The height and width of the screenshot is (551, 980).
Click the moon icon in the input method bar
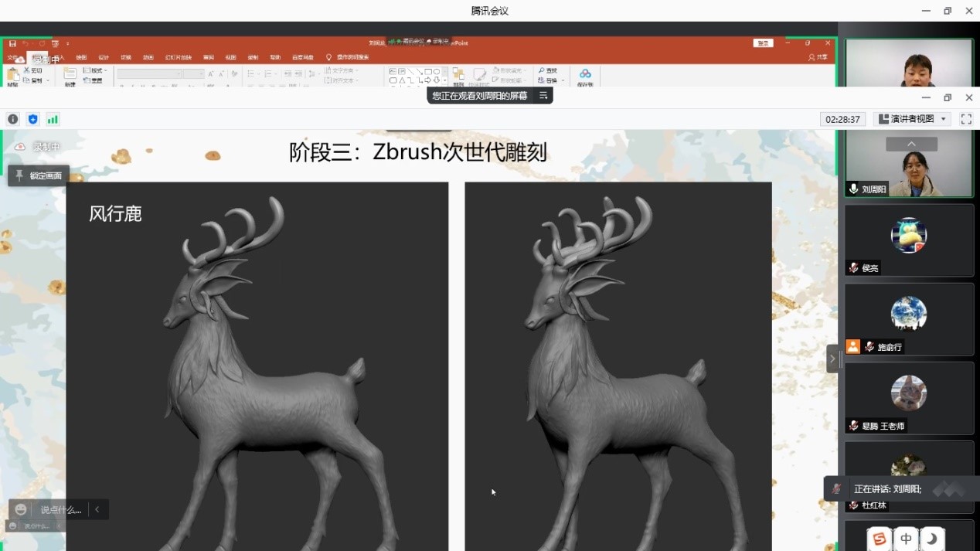pyautogui.click(x=933, y=539)
